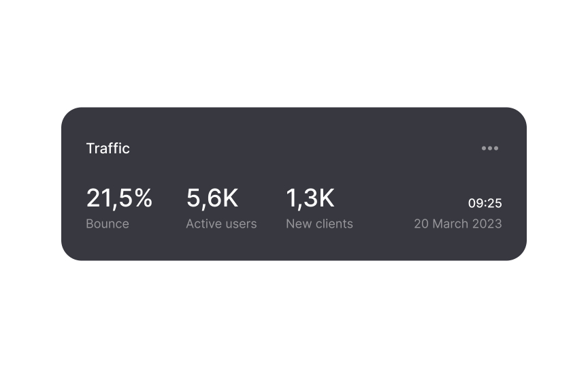Viewport: 588px width, 368px height.
Task: Click the day number 20 in the date
Action: click(x=421, y=224)
